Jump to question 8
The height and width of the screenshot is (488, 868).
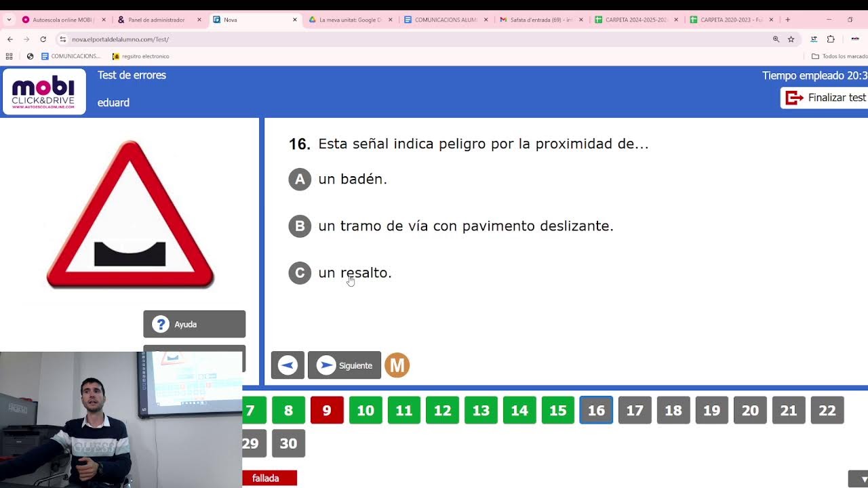point(288,410)
